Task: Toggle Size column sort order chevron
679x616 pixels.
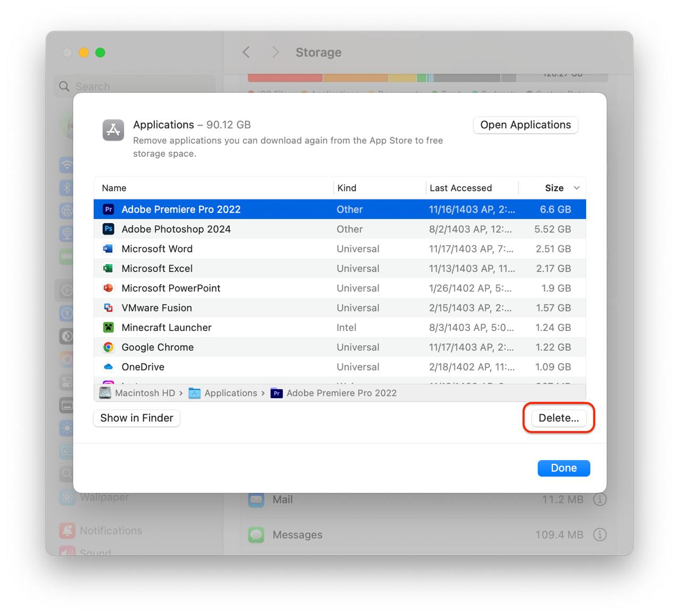Action: tap(577, 188)
